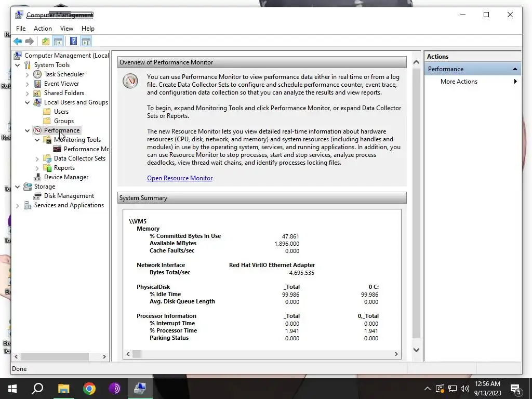Toggle Show/Hide Action Pane toolbar icon

coord(86,42)
